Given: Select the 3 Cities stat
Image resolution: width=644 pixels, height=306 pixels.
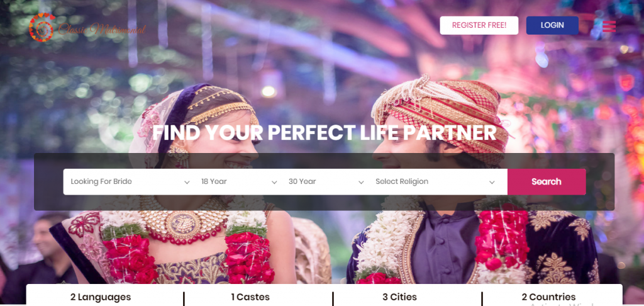Looking at the screenshot, I should (x=399, y=297).
